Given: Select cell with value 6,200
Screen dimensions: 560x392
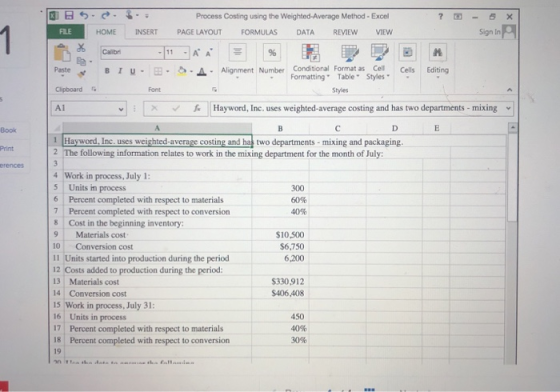Looking at the screenshot, I should click(x=280, y=258).
